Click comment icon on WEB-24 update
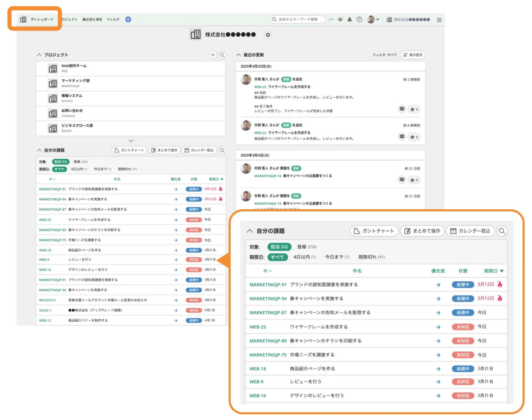 [x=402, y=137]
